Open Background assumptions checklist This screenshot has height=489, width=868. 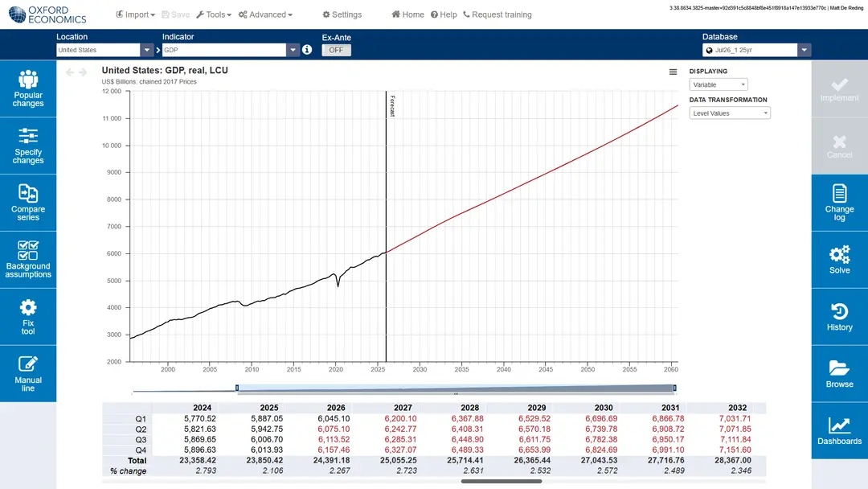click(x=27, y=260)
